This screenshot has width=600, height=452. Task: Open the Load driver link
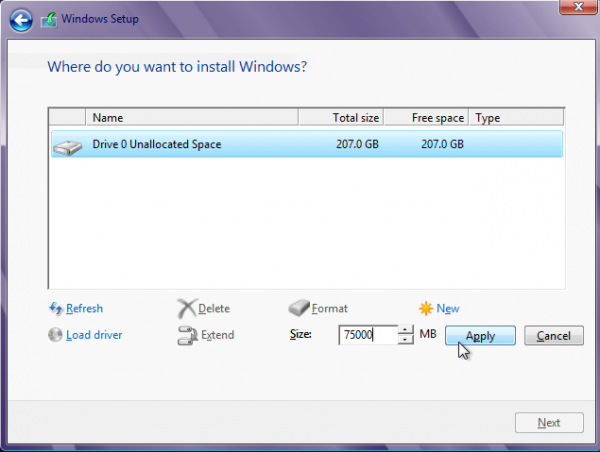(94, 335)
